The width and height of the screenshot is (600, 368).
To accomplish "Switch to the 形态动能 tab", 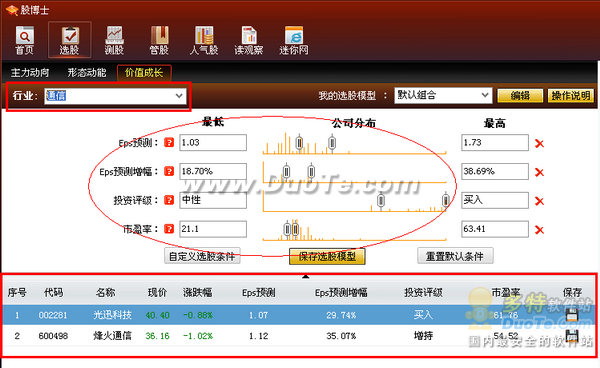I will (87, 72).
